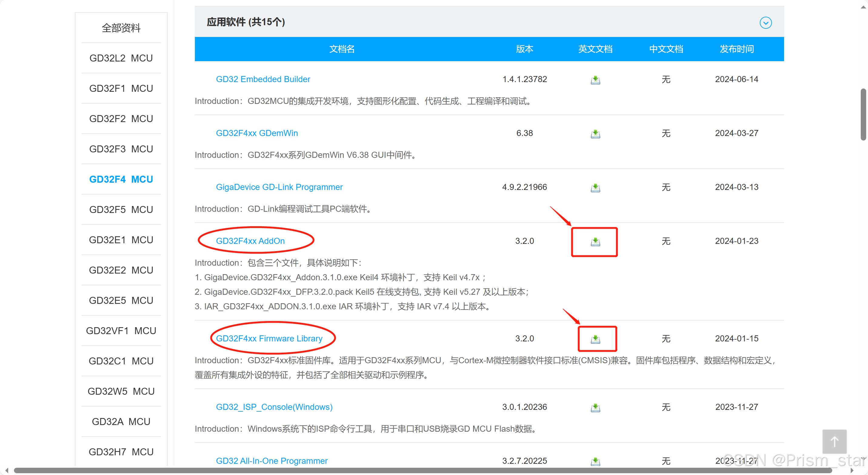
Task: Select GD32E5 MCU category
Action: (121, 301)
